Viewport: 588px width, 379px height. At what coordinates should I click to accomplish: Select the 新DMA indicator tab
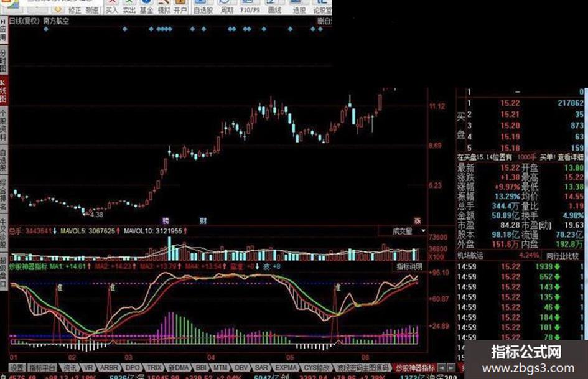(x=179, y=368)
